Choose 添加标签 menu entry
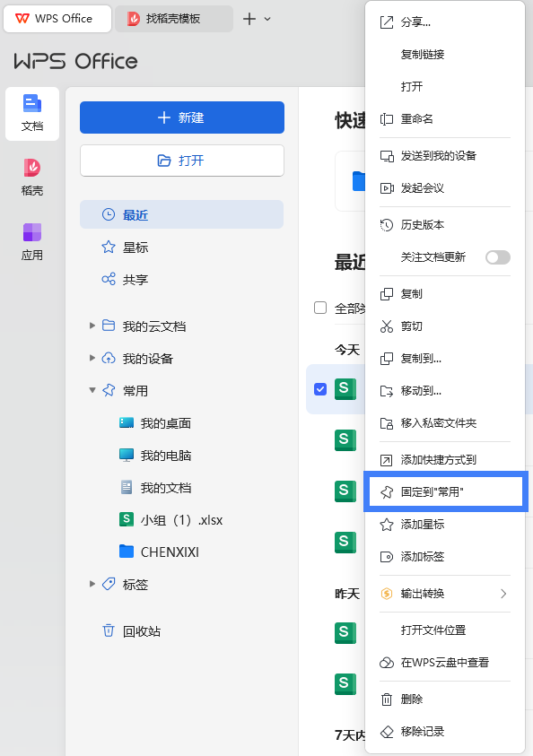Viewport: 533px width, 756px height. tap(445, 557)
